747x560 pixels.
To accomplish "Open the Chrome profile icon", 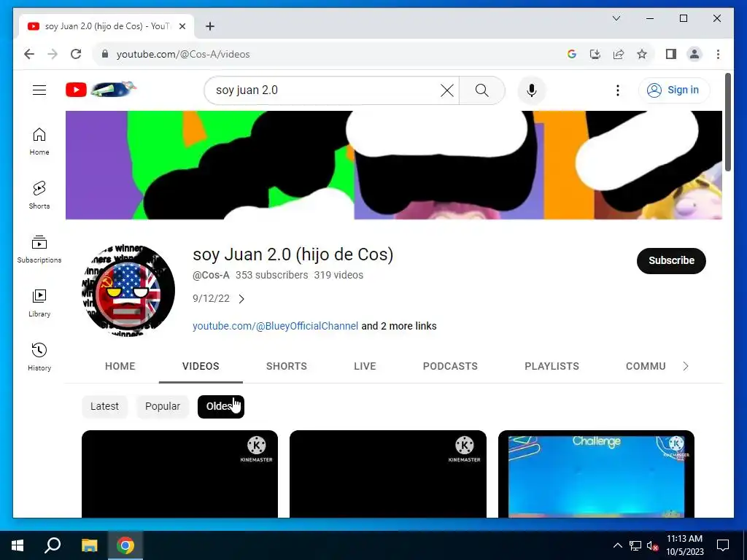I will pyautogui.click(x=694, y=54).
